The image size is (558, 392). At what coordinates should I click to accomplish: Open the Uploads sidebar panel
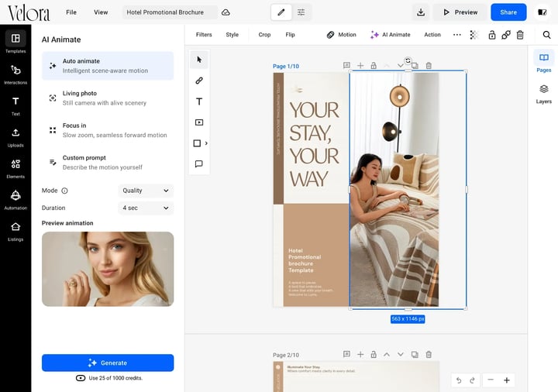pos(15,137)
